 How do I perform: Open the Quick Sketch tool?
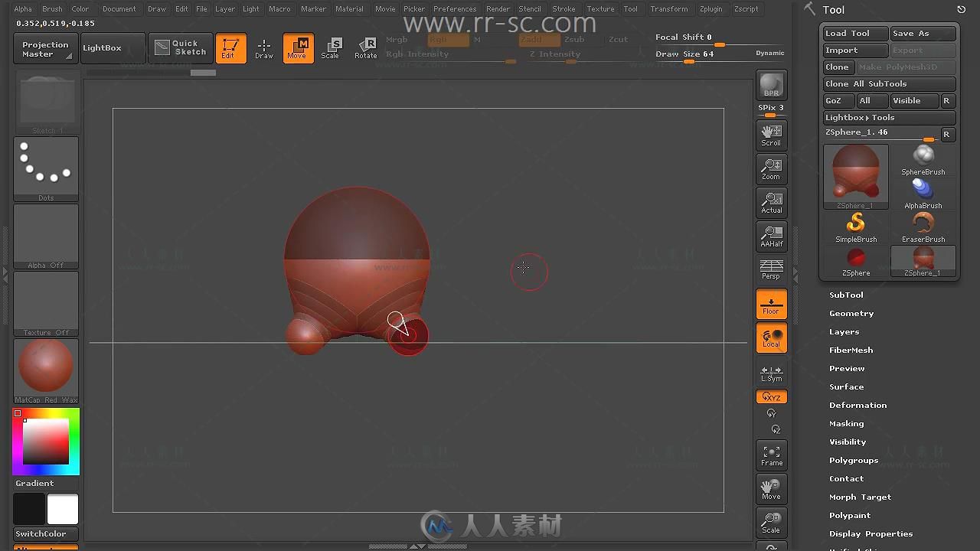pos(181,48)
